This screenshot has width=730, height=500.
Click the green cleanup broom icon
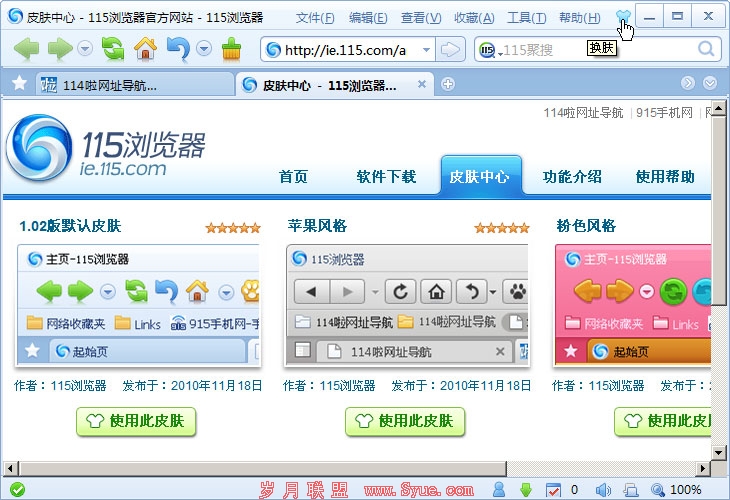pos(231,49)
